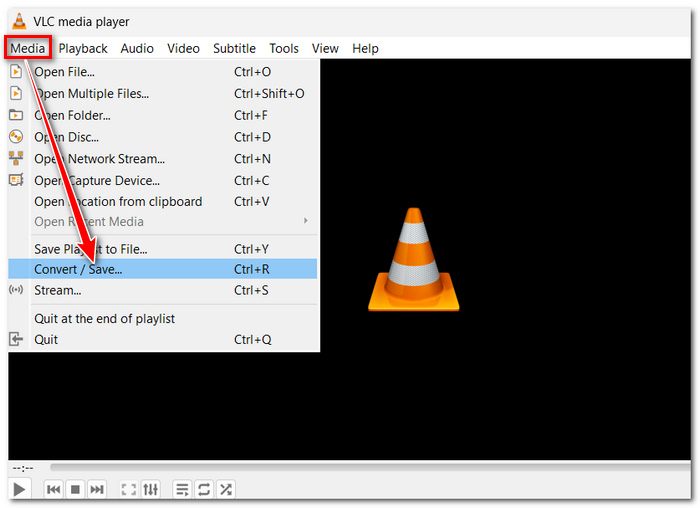The width and height of the screenshot is (700, 508).
Task: Toggle fullscreen mode icon
Action: coord(129,490)
